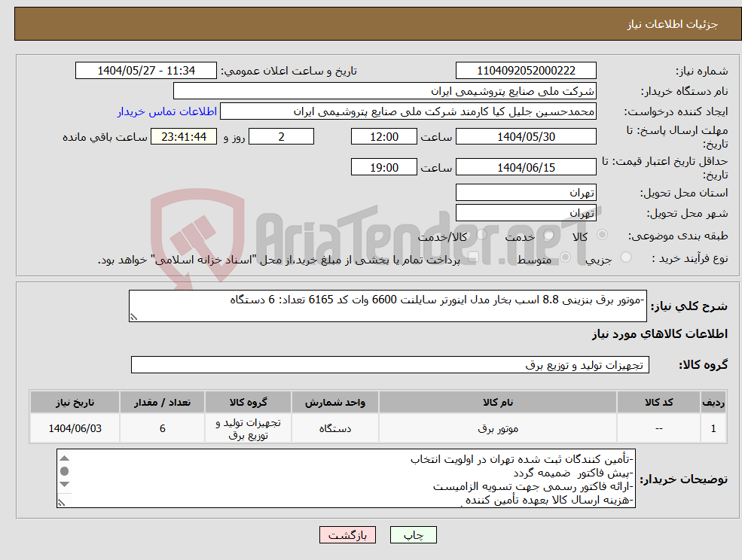The height and width of the screenshot is (560, 742).
Task: Select the خدمت radio button
Action: pyautogui.click(x=549, y=235)
